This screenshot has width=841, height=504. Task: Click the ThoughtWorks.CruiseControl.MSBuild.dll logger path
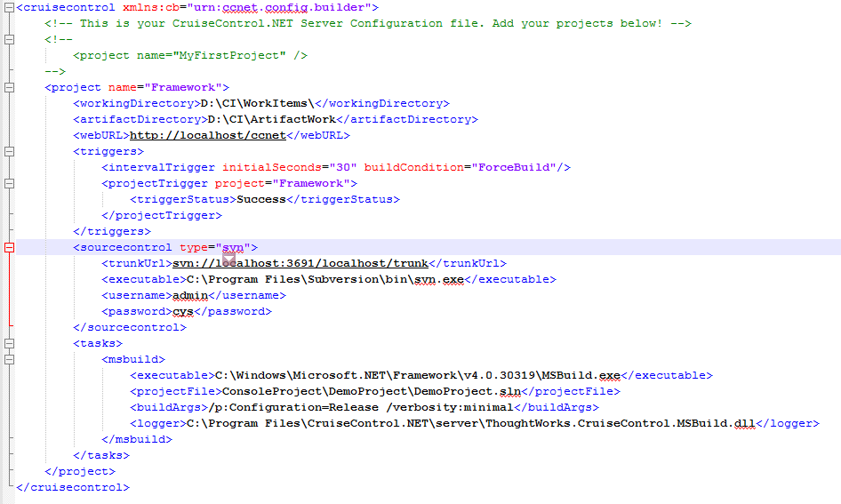(x=621, y=424)
